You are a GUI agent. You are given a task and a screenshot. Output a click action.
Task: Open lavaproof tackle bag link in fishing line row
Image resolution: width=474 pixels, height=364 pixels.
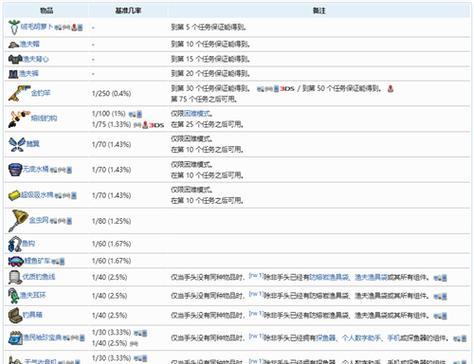tap(329, 277)
